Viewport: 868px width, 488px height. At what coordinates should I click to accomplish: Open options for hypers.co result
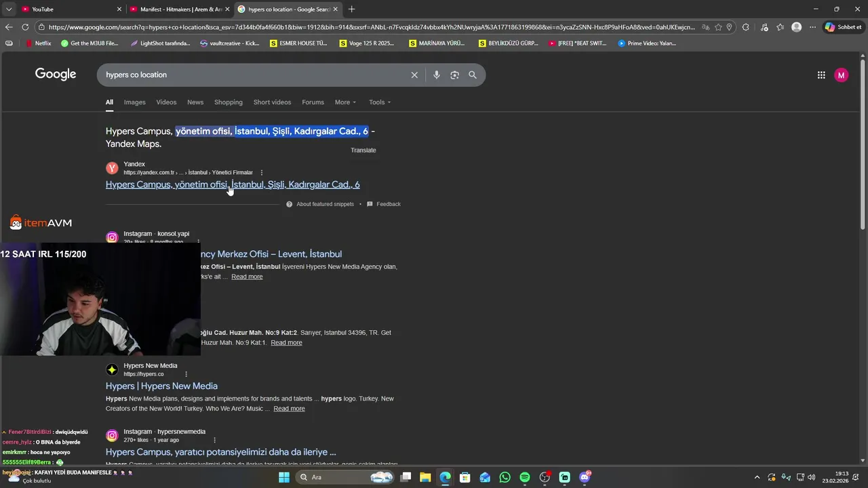point(186,374)
